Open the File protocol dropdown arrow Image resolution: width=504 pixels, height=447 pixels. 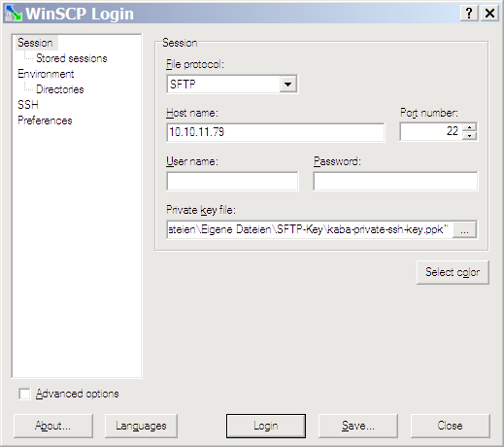pos(287,85)
